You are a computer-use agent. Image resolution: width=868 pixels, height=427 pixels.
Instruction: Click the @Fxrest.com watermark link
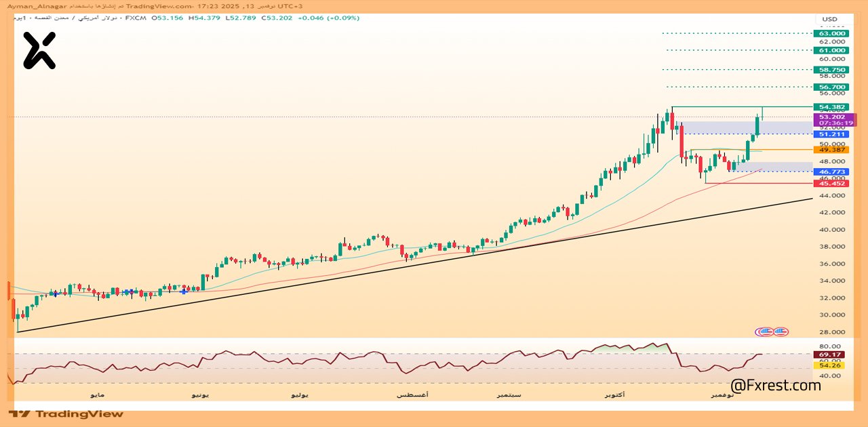[778, 385]
